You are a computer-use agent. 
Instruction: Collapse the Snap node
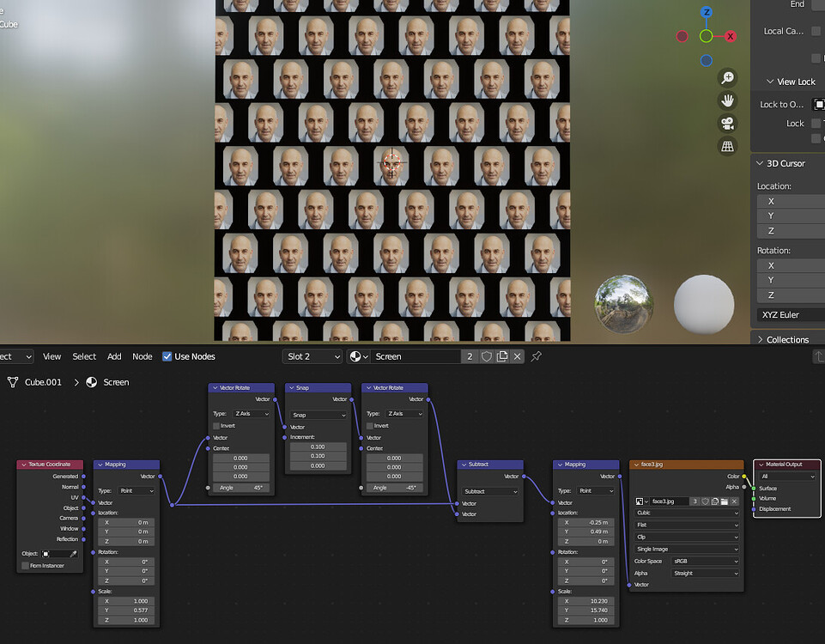click(x=292, y=388)
